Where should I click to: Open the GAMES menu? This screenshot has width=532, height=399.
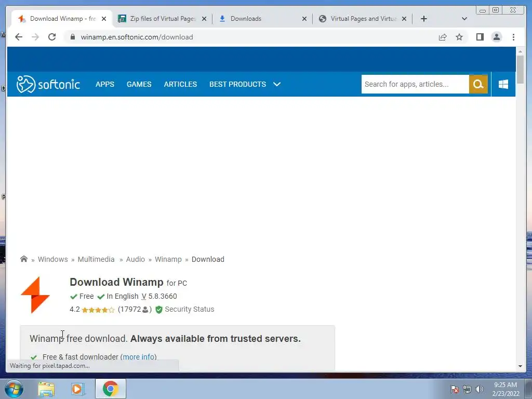tap(139, 84)
